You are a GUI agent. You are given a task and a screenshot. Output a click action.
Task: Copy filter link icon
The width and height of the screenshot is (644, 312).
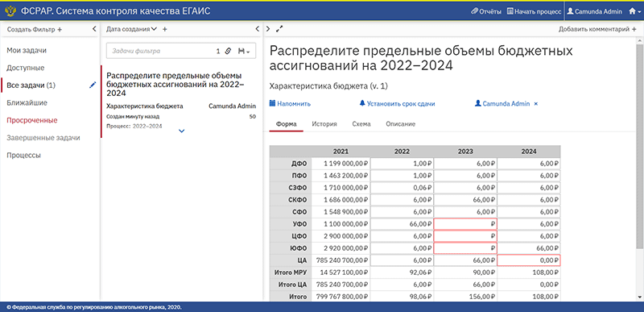(229, 52)
